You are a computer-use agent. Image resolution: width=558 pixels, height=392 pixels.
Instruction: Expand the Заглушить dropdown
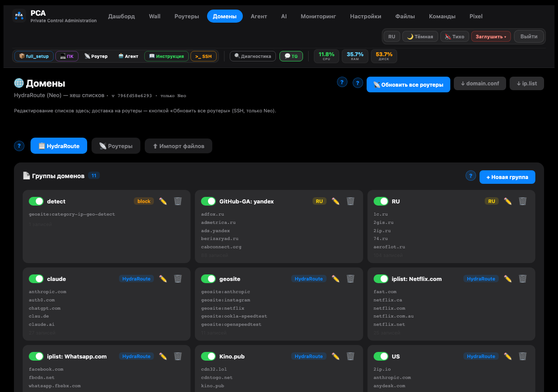pyautogui.click(x=491, y=37)
